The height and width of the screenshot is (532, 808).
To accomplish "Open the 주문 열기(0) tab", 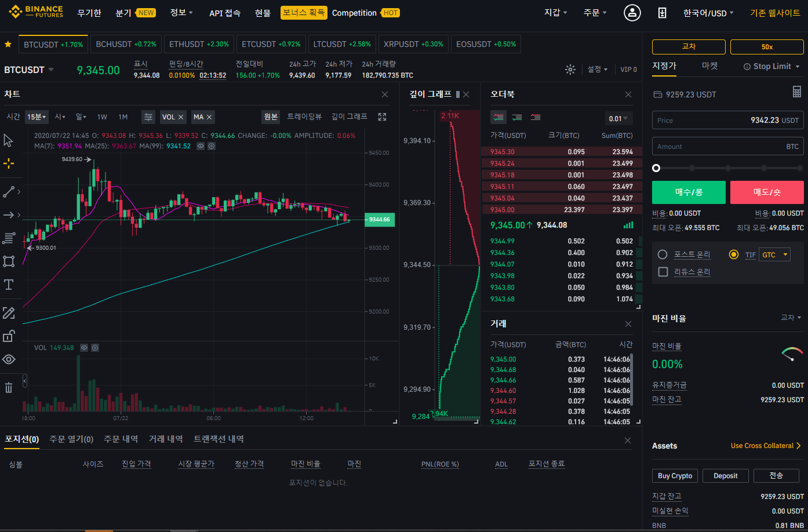I will tap(71, 439).
